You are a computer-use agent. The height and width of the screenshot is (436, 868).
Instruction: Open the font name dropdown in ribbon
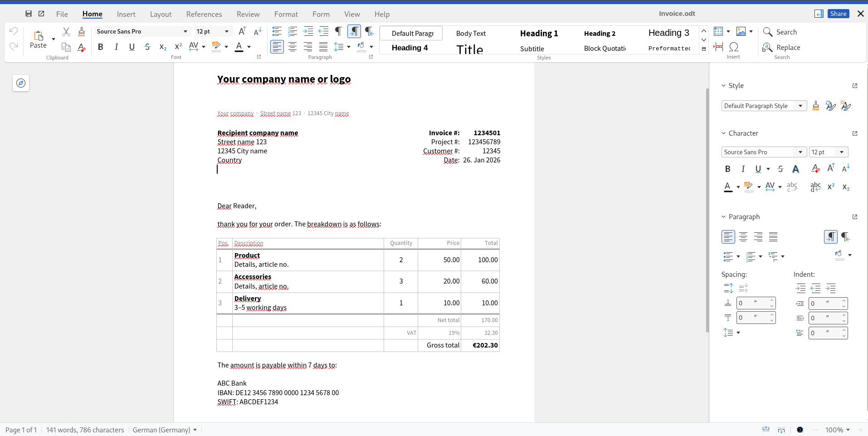tap(185, 31)
